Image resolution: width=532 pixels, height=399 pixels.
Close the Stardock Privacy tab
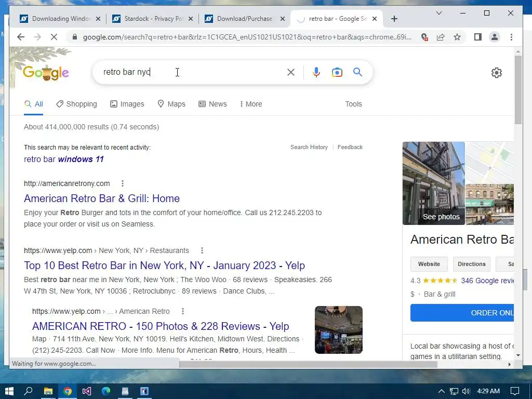pos(191,19)
